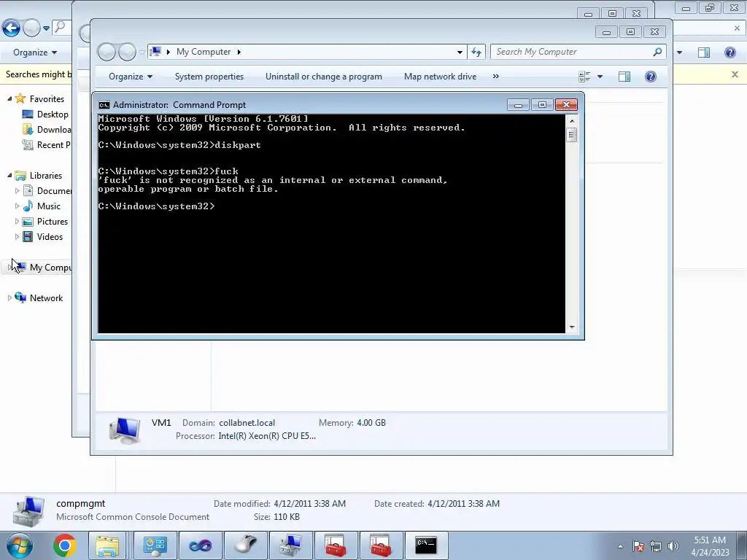
Task: Click Back in the rear Explorer window
Action: [12, 28]
